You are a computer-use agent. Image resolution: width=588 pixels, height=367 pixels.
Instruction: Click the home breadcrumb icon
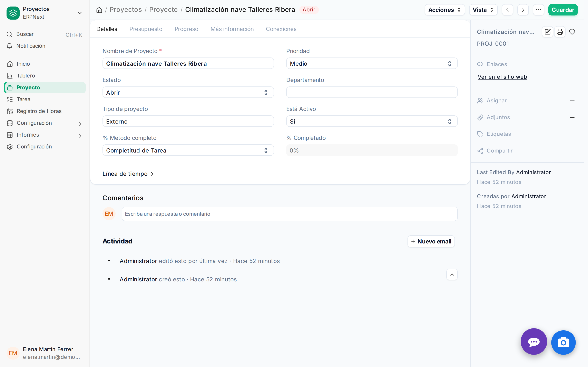click(x=99, y=10)
